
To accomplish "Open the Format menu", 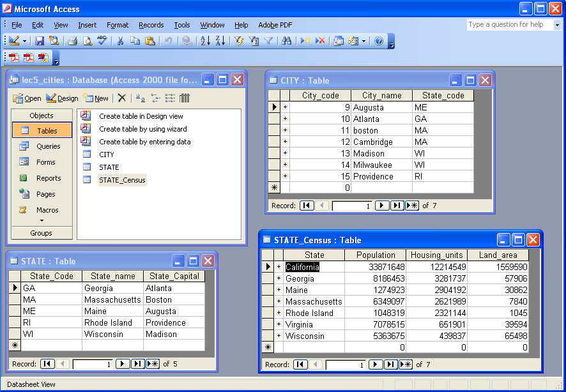I will (118, 25).
